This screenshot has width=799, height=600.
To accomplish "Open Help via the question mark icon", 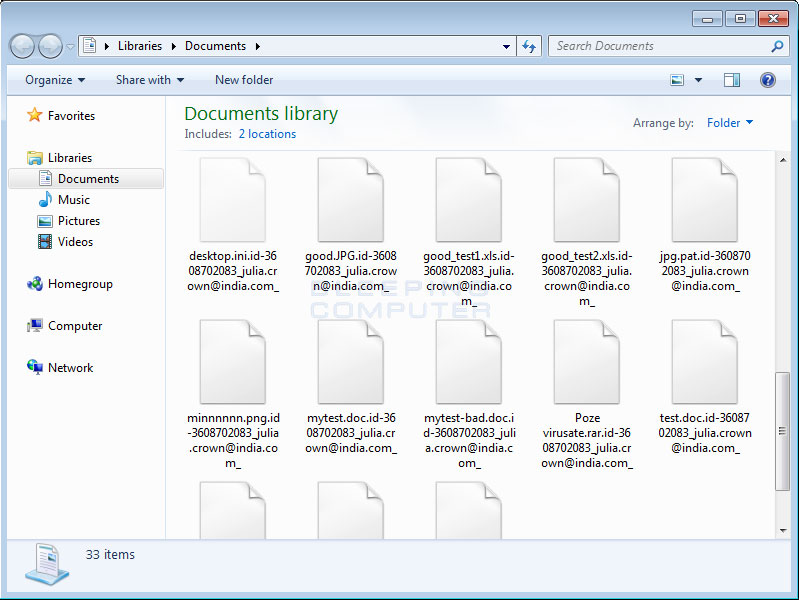I will click(767, 80).
